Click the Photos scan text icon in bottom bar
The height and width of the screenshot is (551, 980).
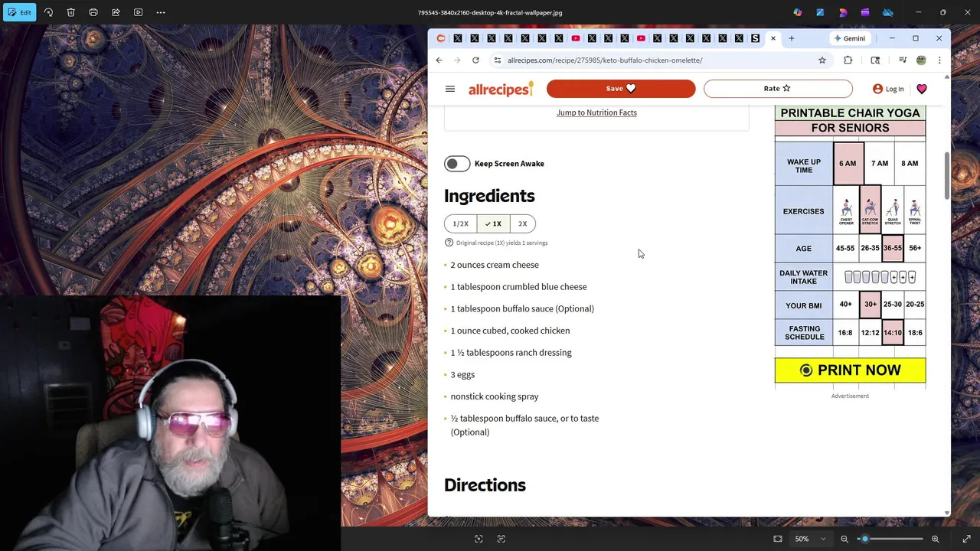(501, 539)
